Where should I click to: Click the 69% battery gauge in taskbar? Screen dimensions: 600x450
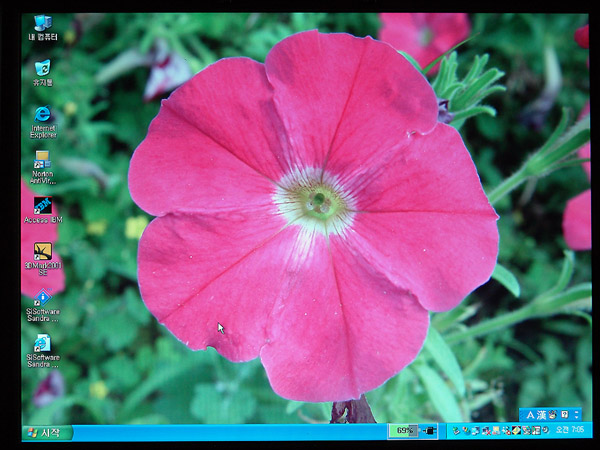point(404,430)
